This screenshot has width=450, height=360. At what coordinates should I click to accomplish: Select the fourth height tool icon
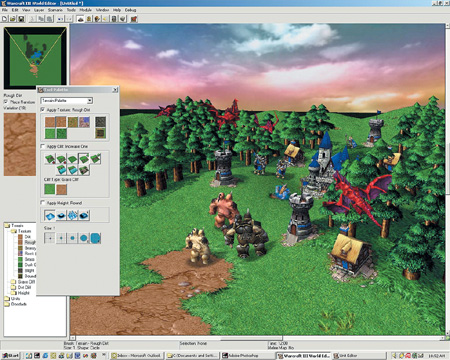[84, 215]
